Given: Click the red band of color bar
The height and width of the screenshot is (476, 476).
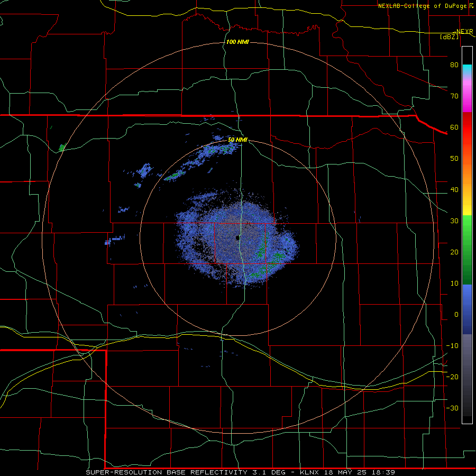Looking at the screenshot, I should 467,127.
